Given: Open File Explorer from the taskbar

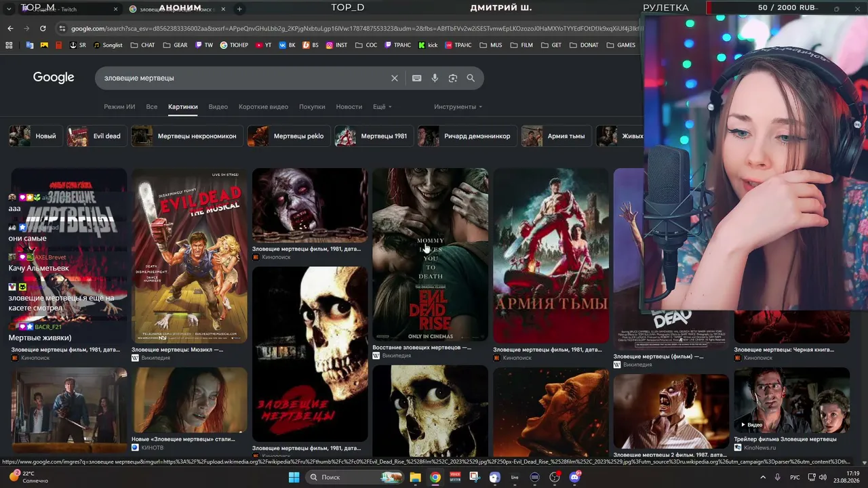Looking at the screenshot, I should (x=415, y=477).
